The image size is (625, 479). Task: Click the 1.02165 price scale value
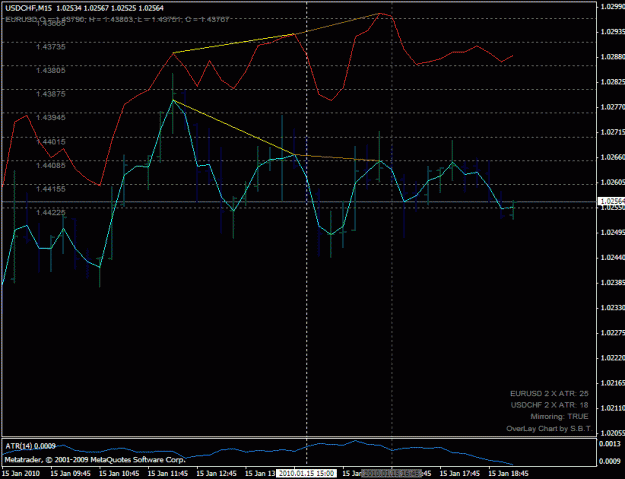[x=612, y=383]
